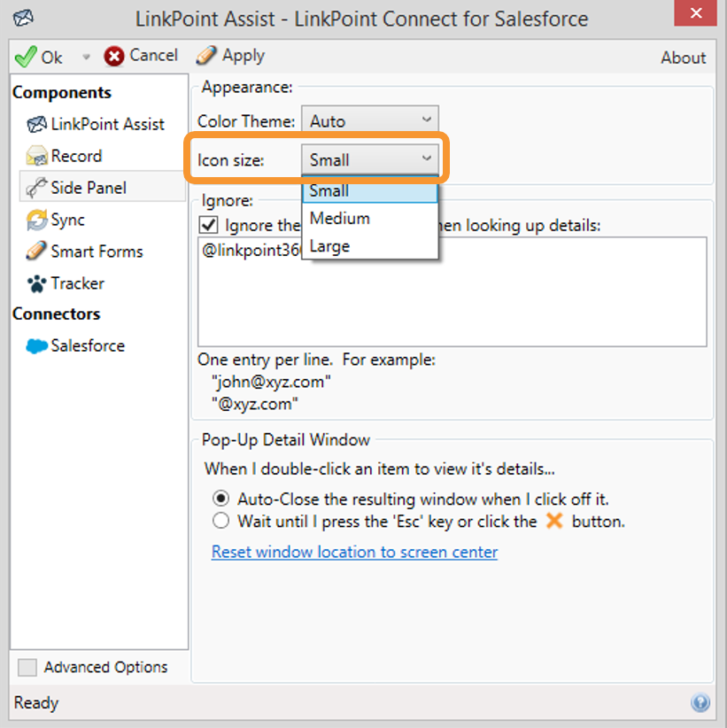Click the LinkPoint Assist envelope icon in title bar
The image size is (727, 728).
tap(23, 19)
